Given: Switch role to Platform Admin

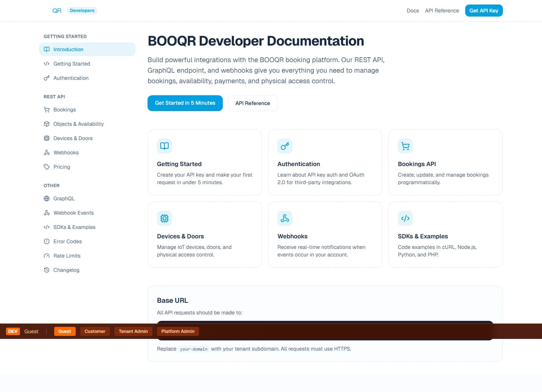Looking at the screenshot, I should [178, 331].
